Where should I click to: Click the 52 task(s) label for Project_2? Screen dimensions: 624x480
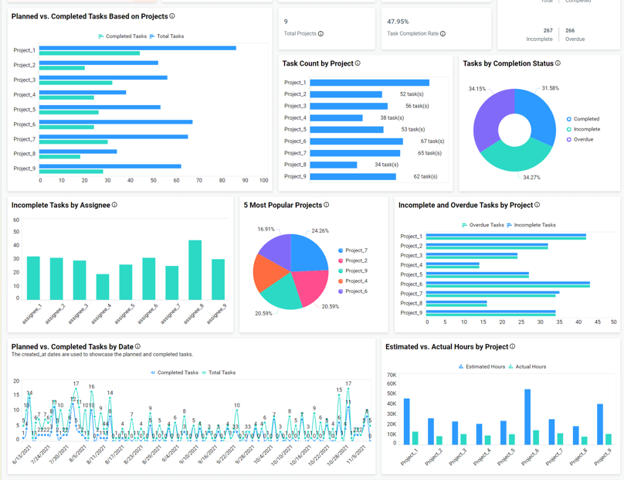411,94
